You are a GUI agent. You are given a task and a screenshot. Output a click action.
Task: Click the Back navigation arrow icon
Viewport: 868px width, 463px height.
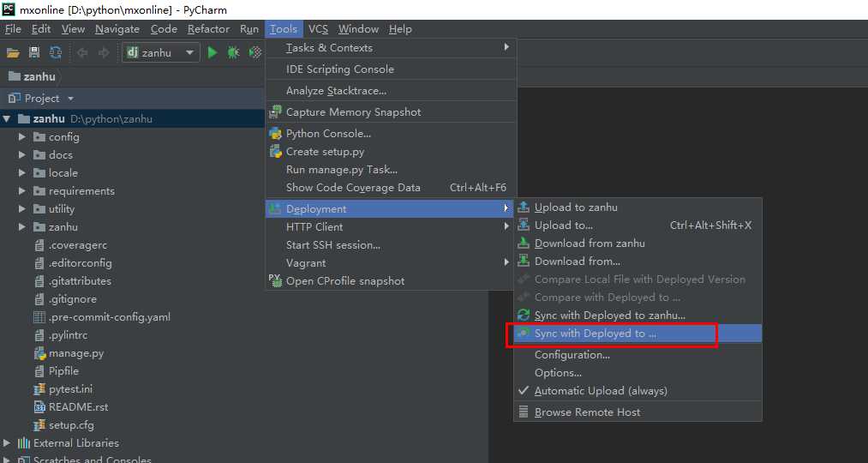coord(82,52)
